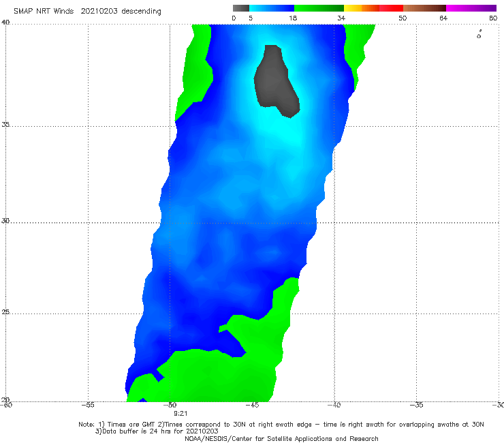The height and width of the screenshot is (443, 504).
Task: Click the note line starting 'Note: 1) Times are GMT'
Action: 281,425
